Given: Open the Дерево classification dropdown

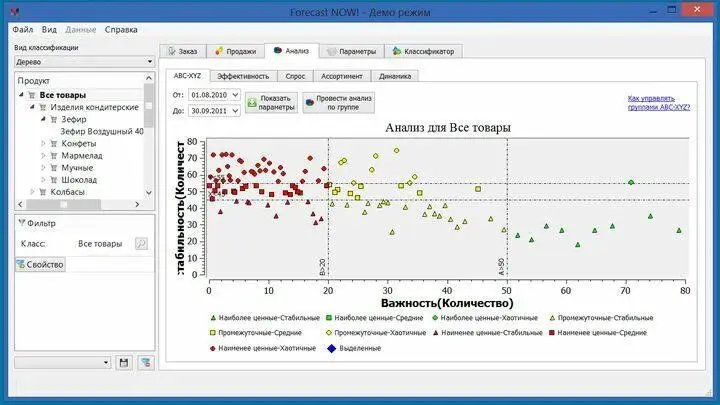Looking at the screenshot, I should 84,62.
